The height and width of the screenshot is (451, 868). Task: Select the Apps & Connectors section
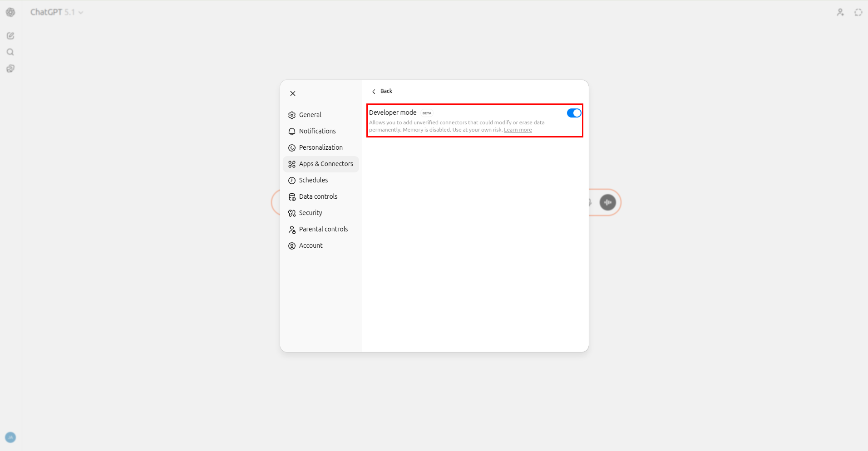coord(326,164)
